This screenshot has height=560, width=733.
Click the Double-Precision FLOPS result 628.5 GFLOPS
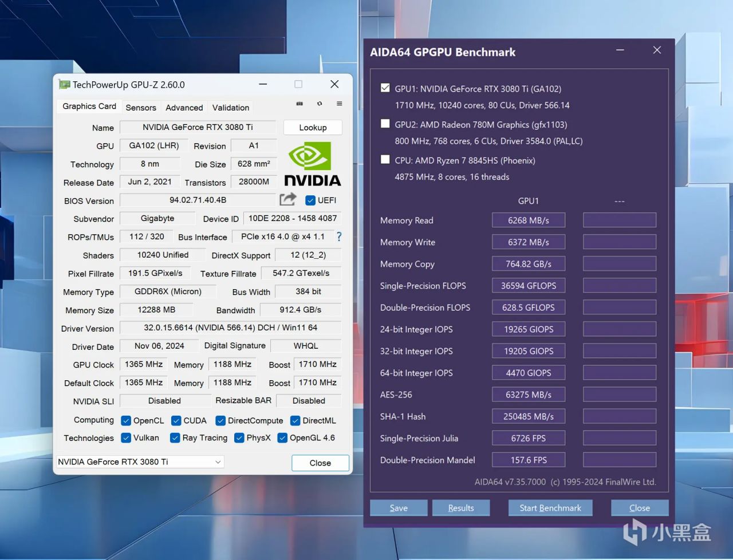click(x=529, y=307)
